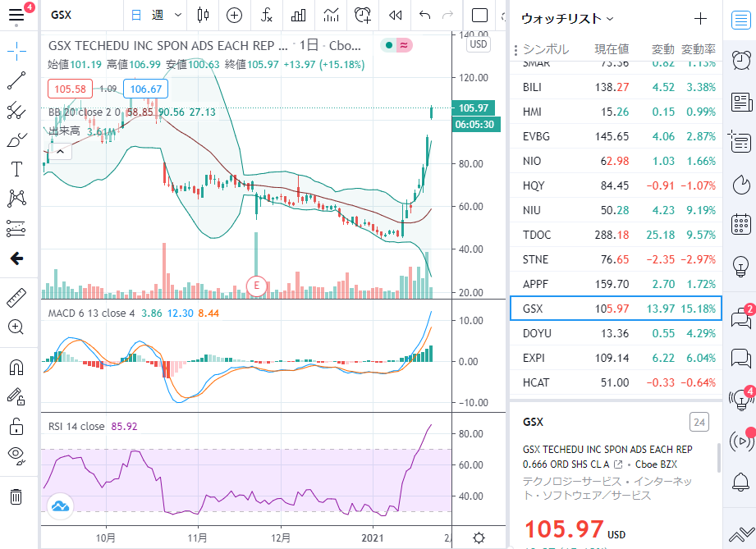The height and width of the screenshot is (549, 756).
Task: Select the GSX watchlist row
Action: point(616,309)
